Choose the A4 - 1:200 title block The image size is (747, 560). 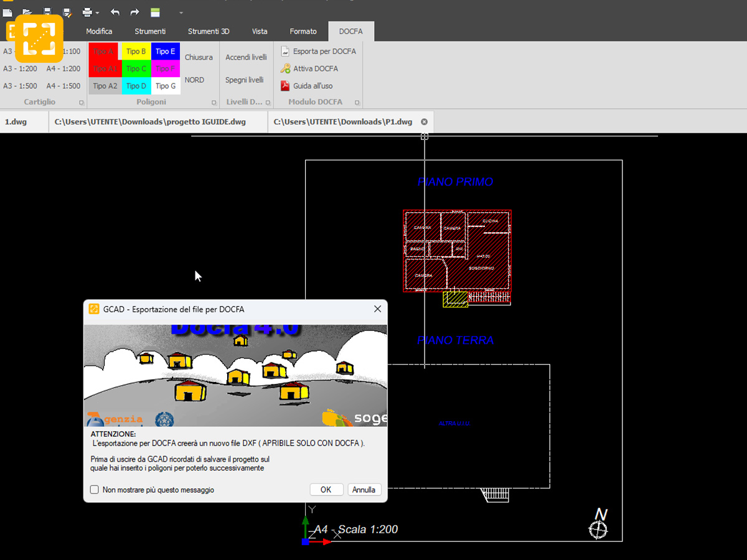click(63, 69)
